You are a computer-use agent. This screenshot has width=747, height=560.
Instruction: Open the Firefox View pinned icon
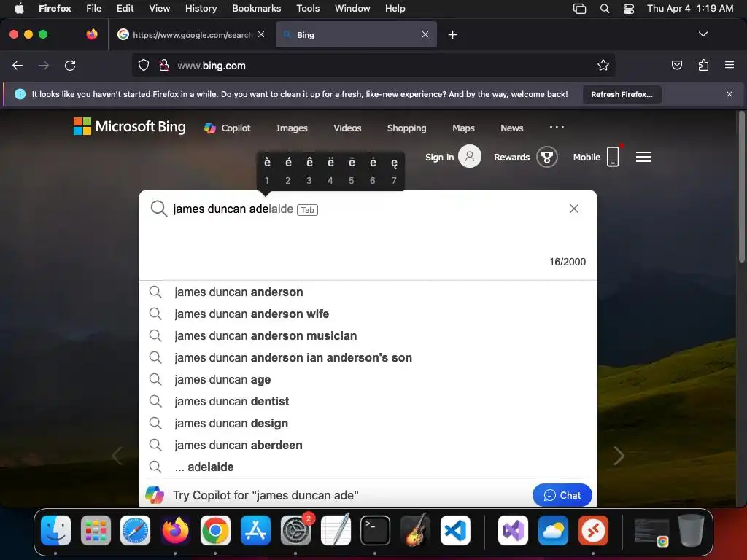[x=92, y=34]
